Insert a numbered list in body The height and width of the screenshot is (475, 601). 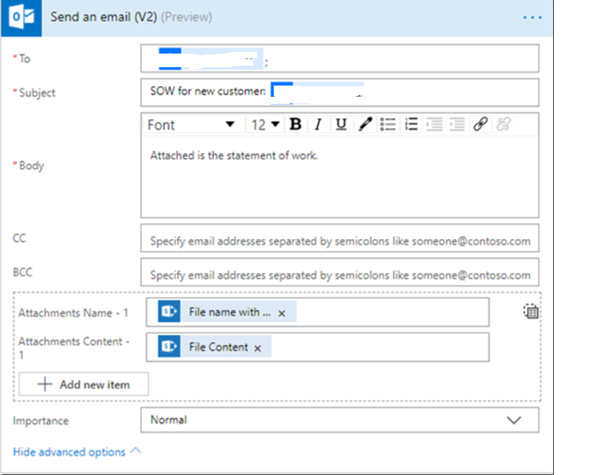coord(411,124)
